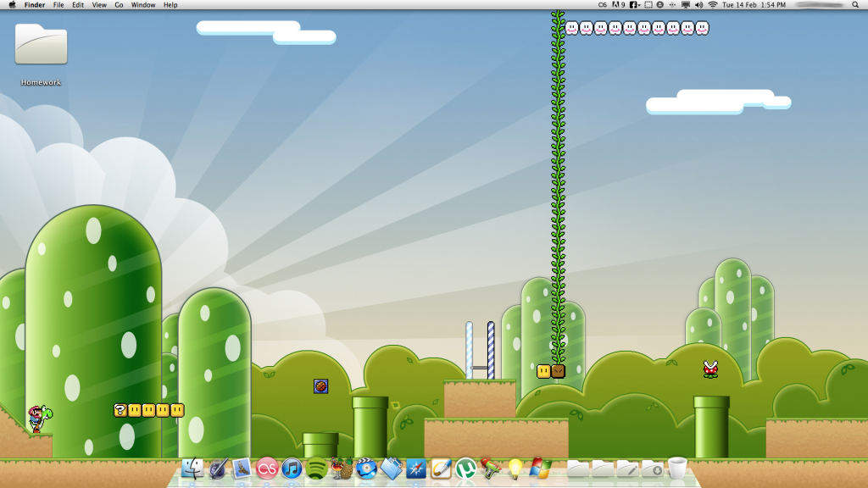Screen dimensions: 868x488
Task: Launch Spotify from the dock
Action: click(x=317, y=469)
